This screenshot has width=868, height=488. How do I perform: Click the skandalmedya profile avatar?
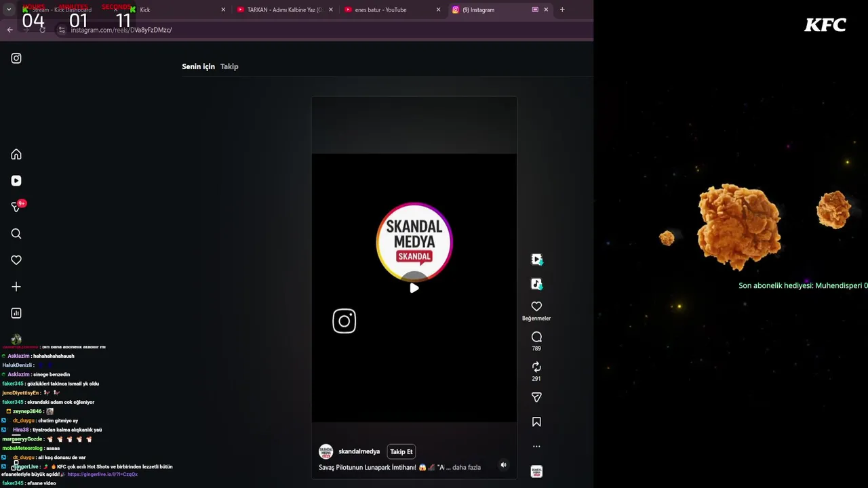(x=326, y=451)
